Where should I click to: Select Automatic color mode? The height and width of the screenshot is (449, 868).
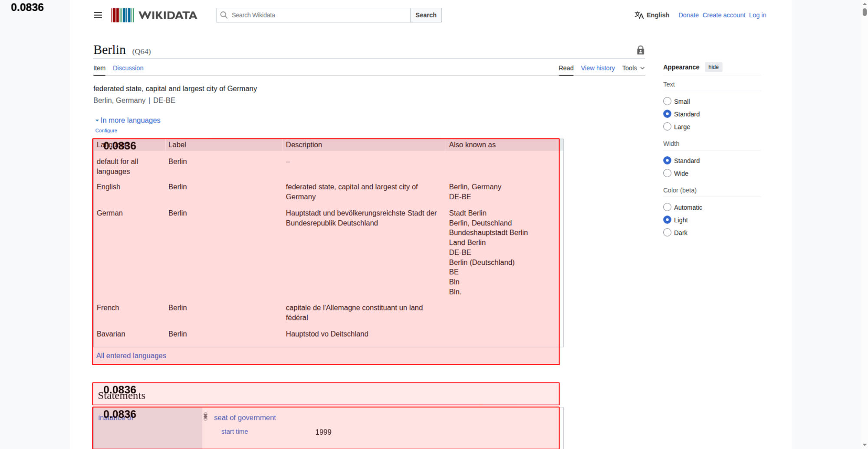[x=667, y=207]
